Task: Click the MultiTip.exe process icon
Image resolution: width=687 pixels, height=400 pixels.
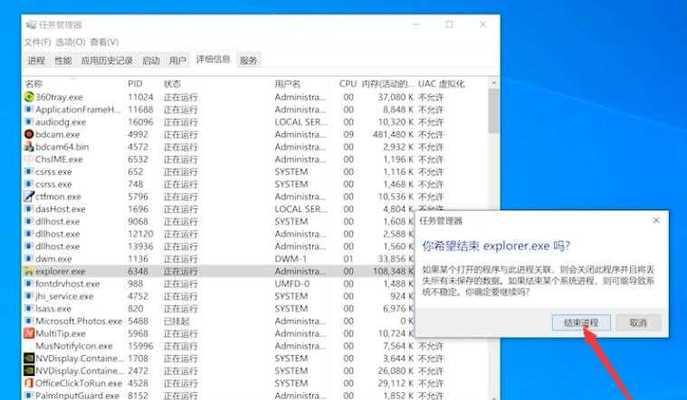Action: click(x=29, y=333)
